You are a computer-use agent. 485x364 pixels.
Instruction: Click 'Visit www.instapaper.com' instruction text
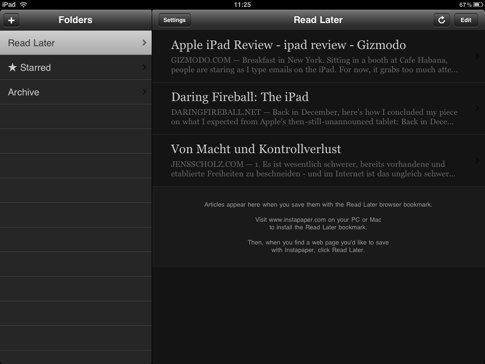[318, 224]
